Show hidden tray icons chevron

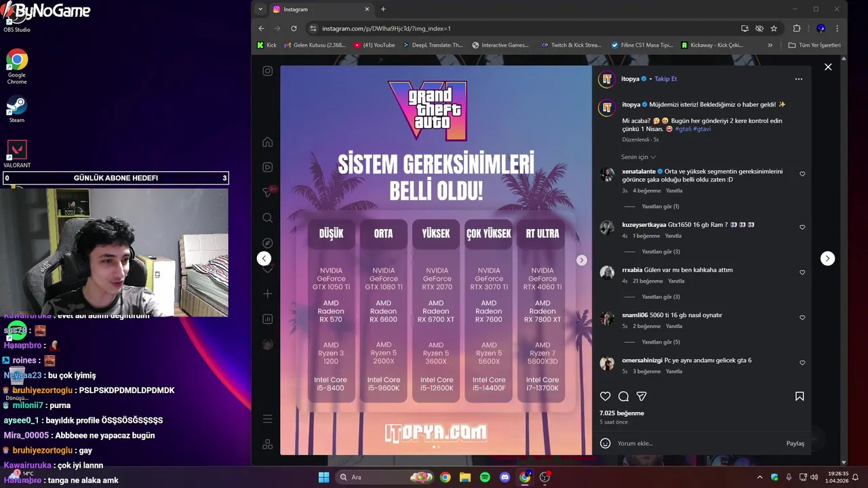tap(759, 477)
